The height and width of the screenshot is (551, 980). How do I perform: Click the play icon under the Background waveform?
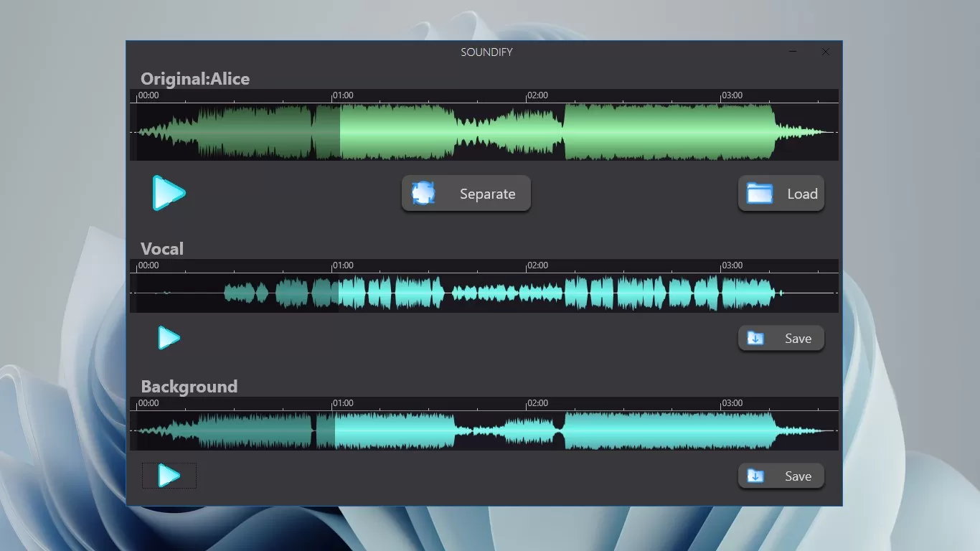169,475
